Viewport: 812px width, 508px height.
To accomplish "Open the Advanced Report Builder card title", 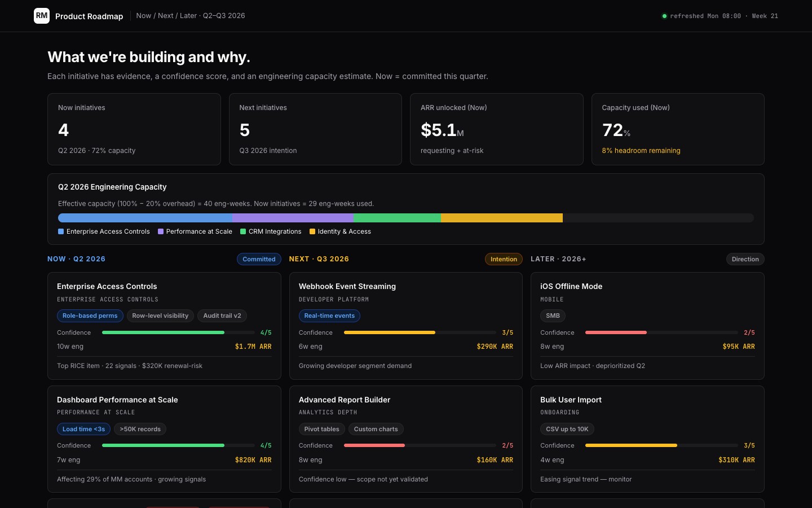I will click(345, 400).
